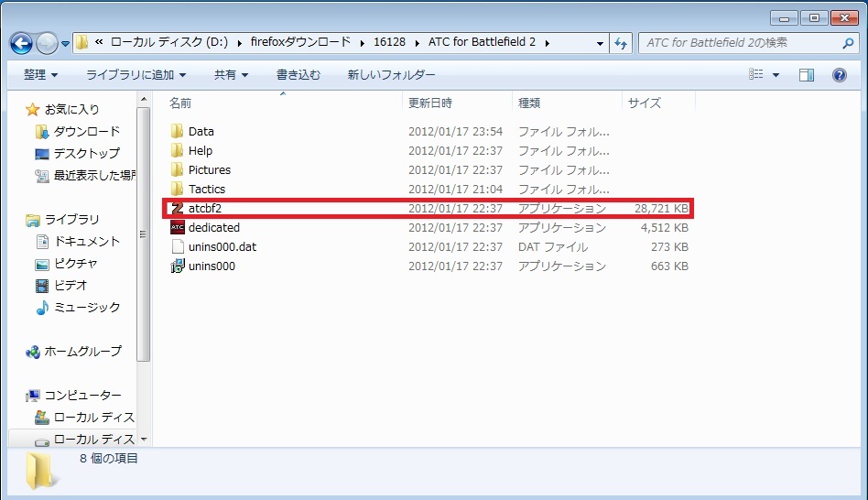Click the ホームグループ icon
The height and width of the screenshot is (500, 868).
coord(33,352)
